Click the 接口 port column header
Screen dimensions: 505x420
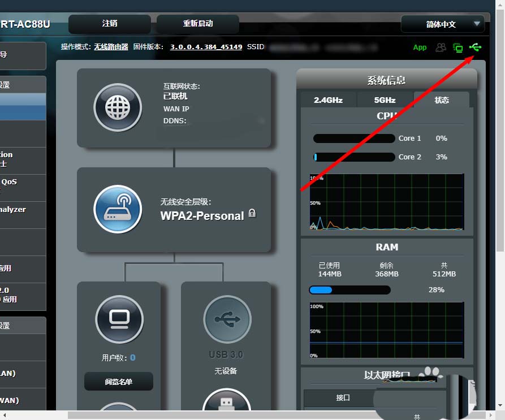coord(343,398)
